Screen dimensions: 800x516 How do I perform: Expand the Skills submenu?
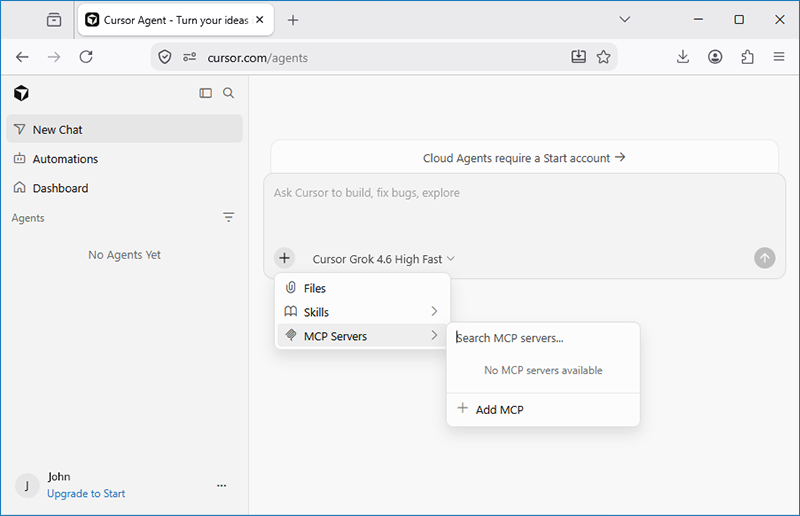tap(363, 312)
